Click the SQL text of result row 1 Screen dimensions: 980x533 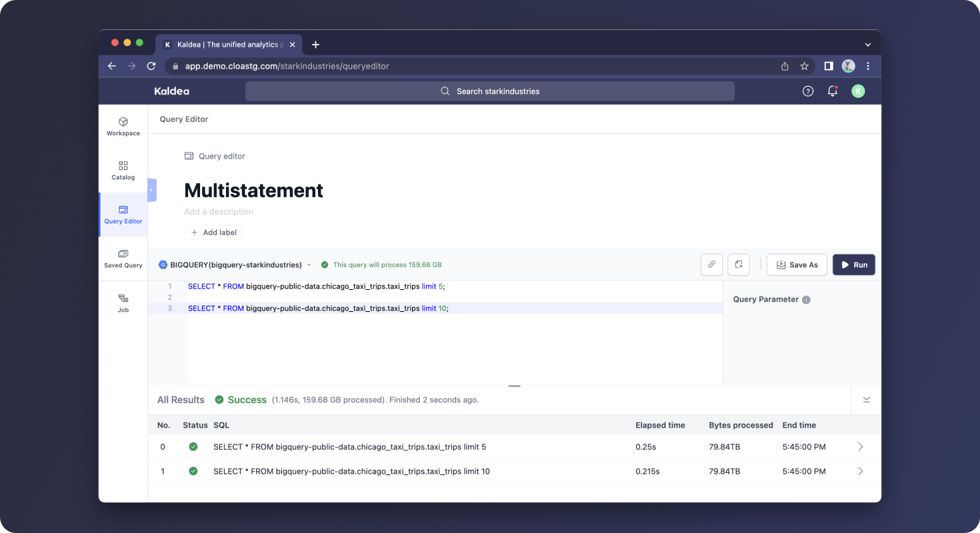pyautogui.click(x=351, y=471)
